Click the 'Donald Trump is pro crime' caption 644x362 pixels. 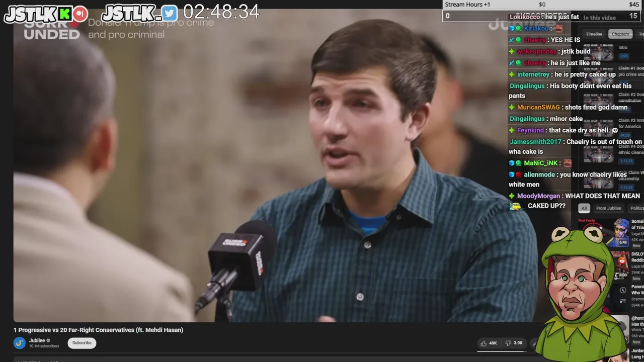tap(151, 29)
